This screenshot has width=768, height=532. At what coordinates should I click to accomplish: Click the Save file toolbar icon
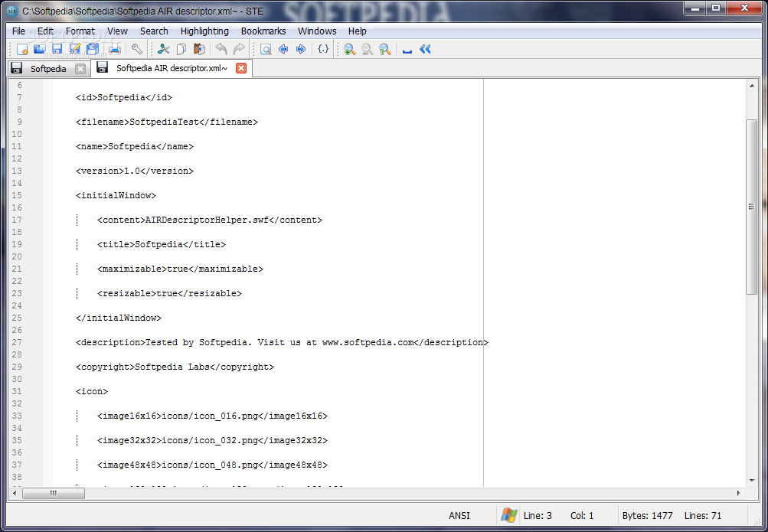pyautogui.click(x=57, y=49)
